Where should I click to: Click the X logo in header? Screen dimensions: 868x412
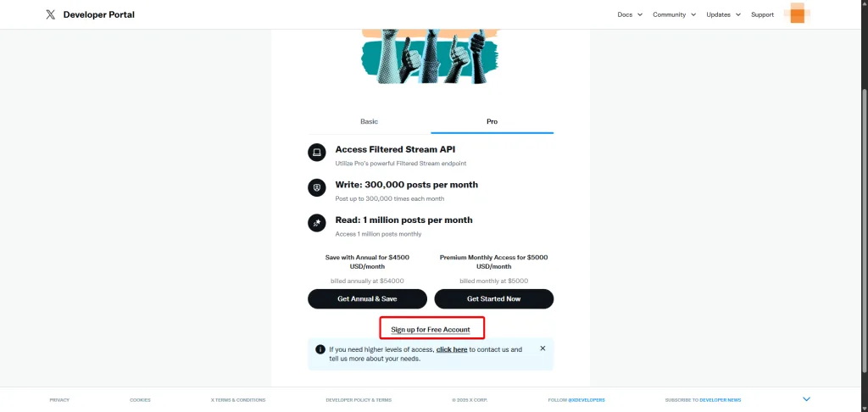pos(50,15)
